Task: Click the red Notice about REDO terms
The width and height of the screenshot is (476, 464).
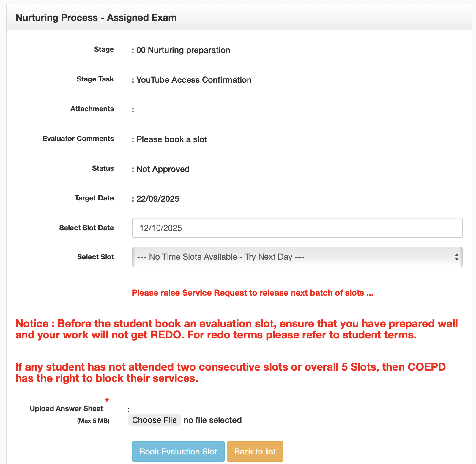Action: click(x=237, y=329)
